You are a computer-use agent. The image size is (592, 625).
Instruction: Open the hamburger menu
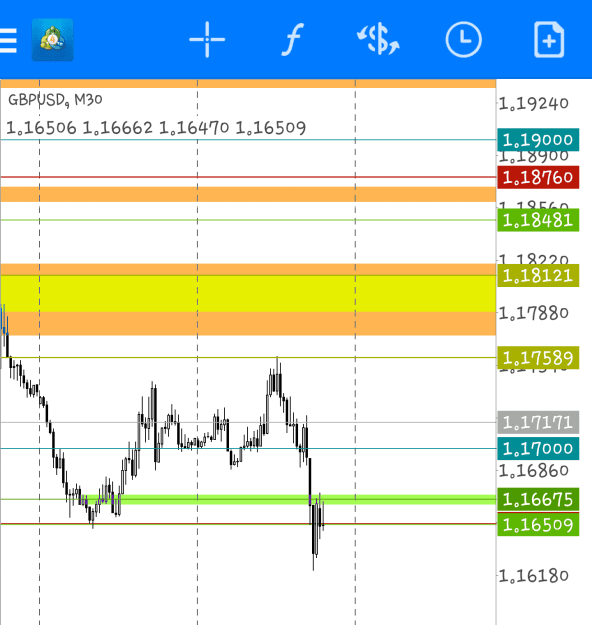(8, 40)
